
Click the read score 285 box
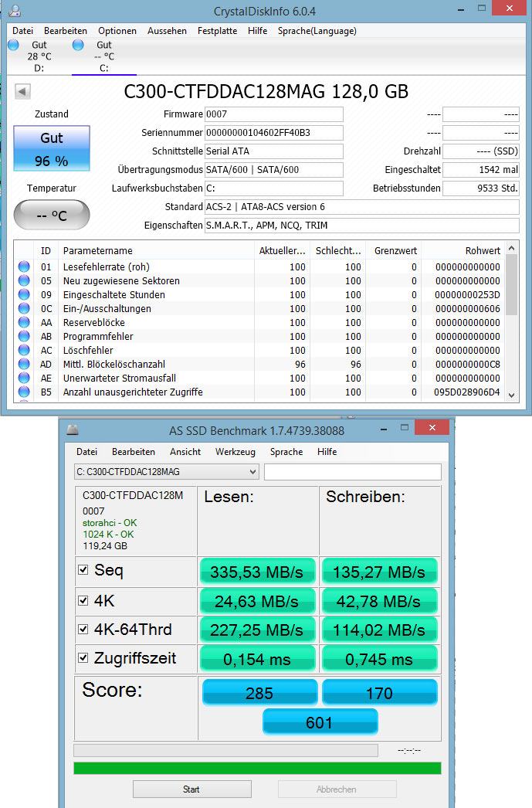click(259, 693)
